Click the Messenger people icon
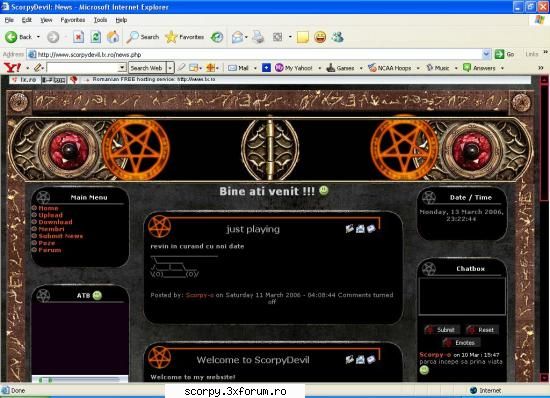The image size is (550, 398). click(337, 37)
